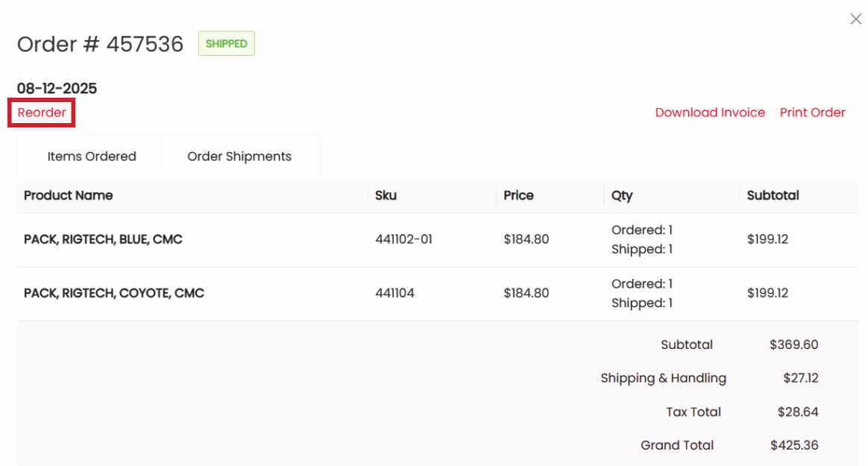The height and width of the screenshot is (466, 868).
Task: Click the order date 08-12-2025
Action: pos(57,89)
